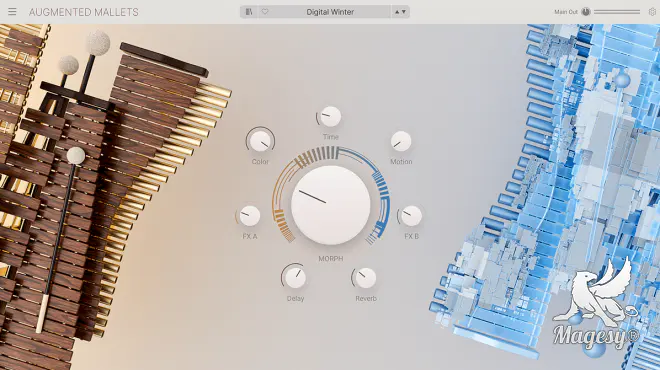Click the large MORPH knob
The width and height of the screenshot is (660, 370).
[x=330, y=205]
